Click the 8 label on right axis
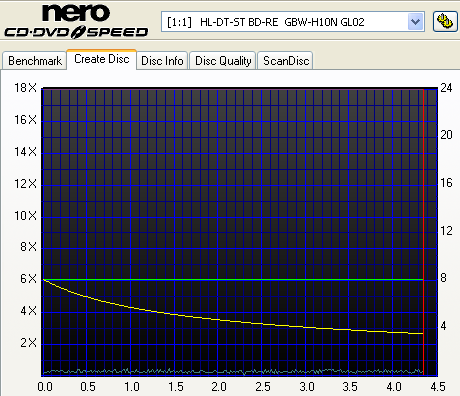 tap(443, 278)
